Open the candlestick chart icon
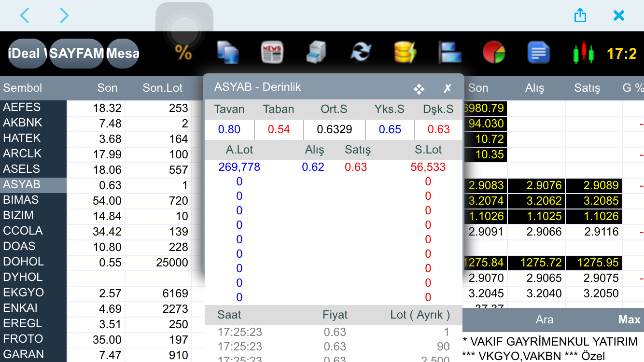644x362 pixels. 583,53
